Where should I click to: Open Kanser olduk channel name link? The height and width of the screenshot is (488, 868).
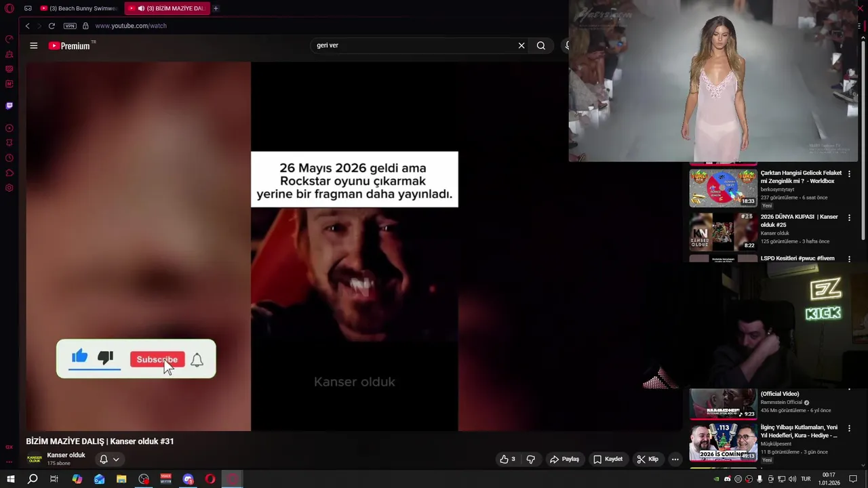point(66,455)
